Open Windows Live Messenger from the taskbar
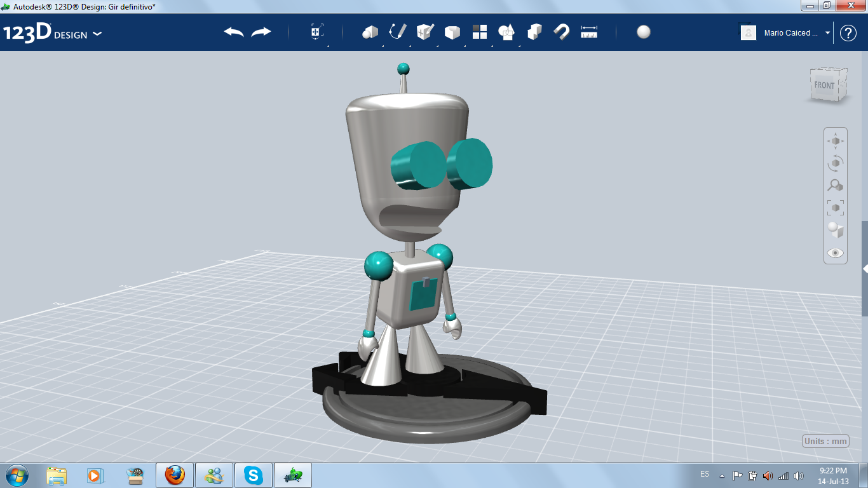 pyautogui.click(x=214, y=475)
